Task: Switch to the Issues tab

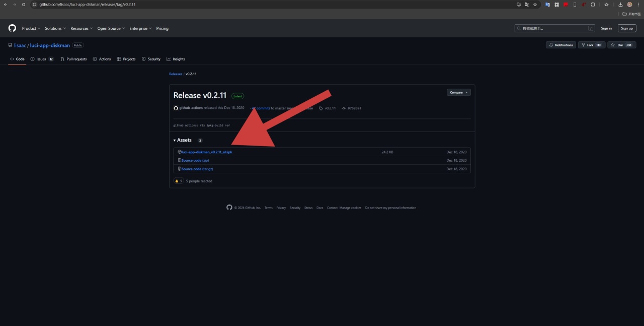Action: (42, 59)
